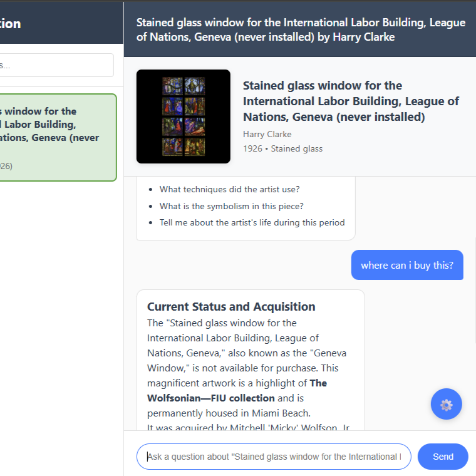Click the artwork title heading beside the thumbnail

coord(351,101)
